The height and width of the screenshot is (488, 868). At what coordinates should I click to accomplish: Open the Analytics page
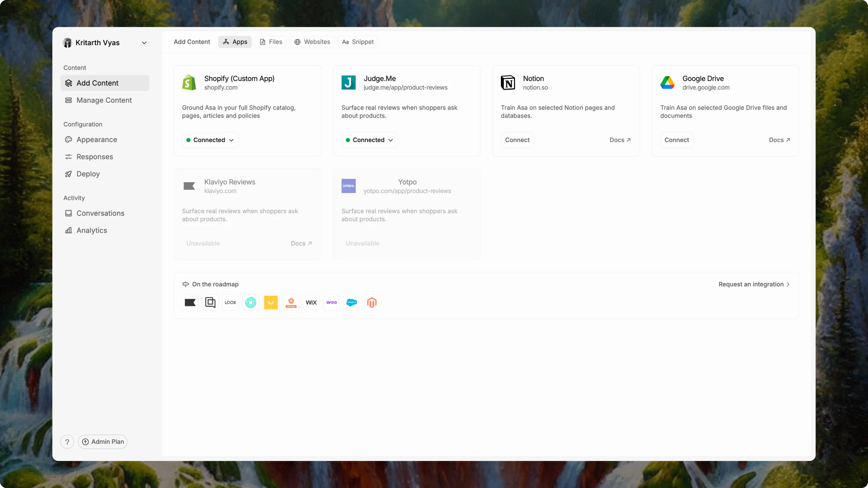105,230
